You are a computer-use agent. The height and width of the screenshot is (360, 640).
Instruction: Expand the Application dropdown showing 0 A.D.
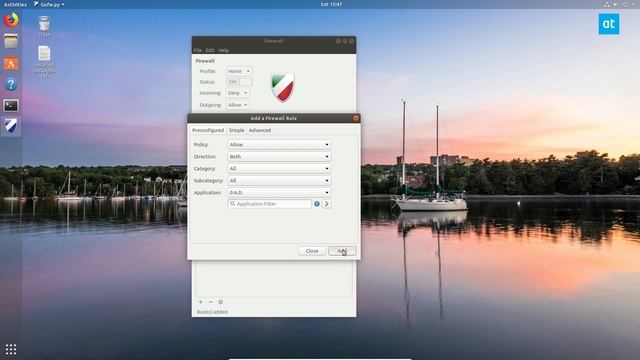pos(279,192)
